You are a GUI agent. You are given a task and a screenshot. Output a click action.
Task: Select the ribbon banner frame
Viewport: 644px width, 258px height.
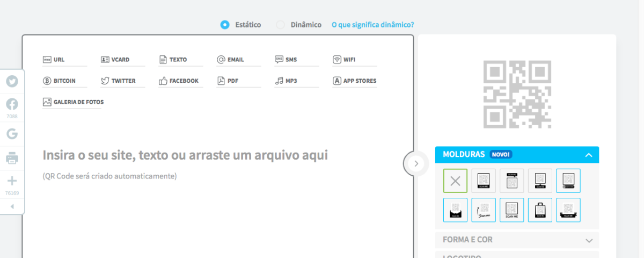click(568, 210)
